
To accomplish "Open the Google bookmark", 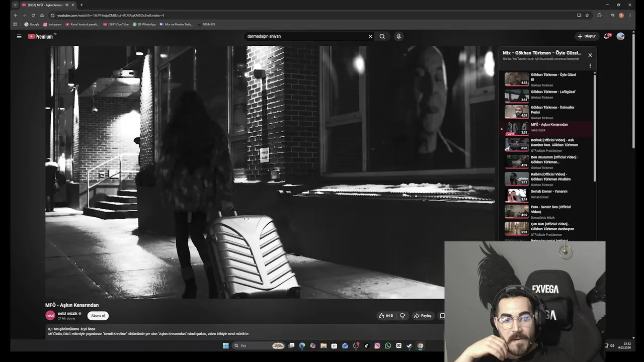I will point(32,24).
